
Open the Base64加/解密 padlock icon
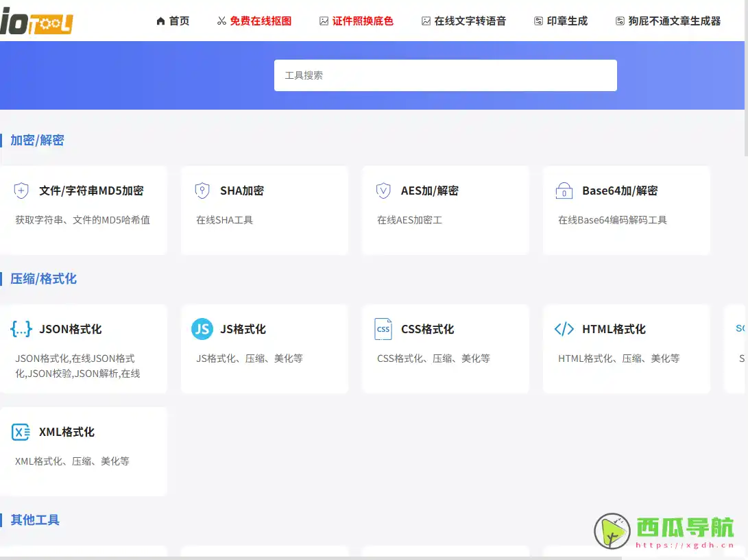coord(564,191)
